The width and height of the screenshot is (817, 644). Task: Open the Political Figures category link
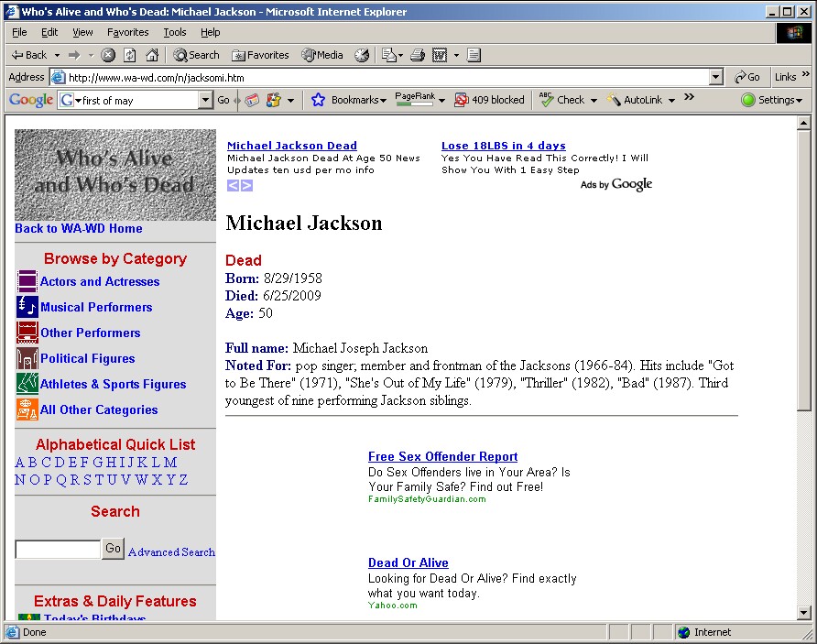pyautogui.click(x=88, y=358)
